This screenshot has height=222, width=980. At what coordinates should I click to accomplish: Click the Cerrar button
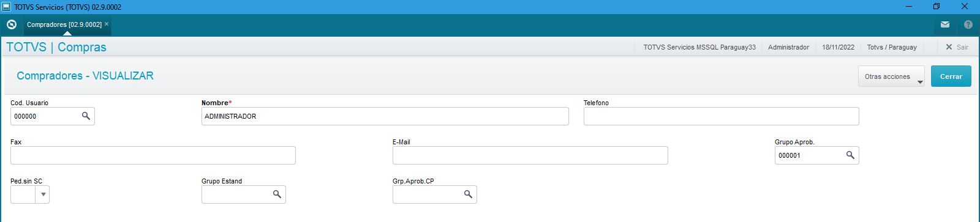click(x=951, y=76)
